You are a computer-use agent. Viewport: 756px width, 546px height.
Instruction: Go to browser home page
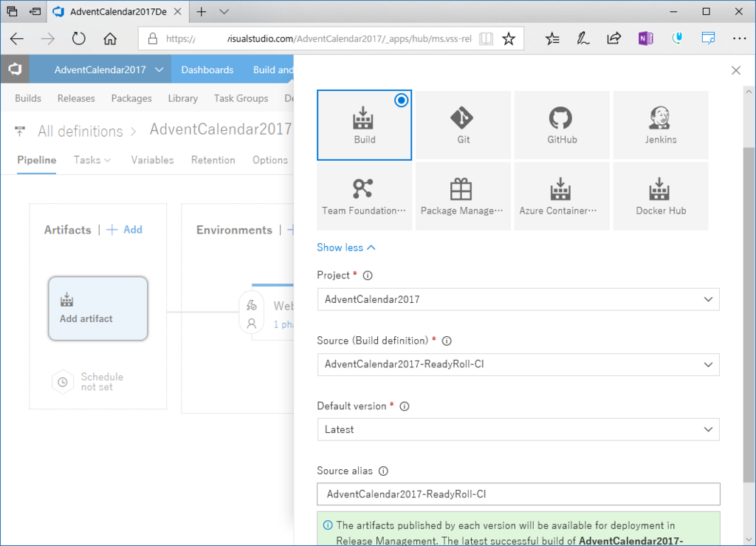tap(110, 39)
